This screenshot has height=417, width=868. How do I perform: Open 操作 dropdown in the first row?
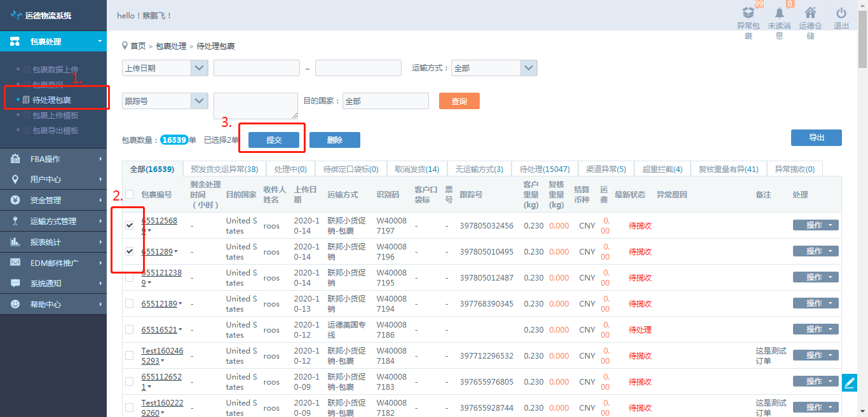815,225
